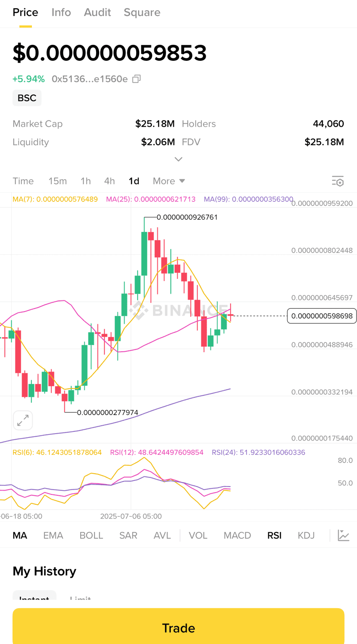Toggle the SAR indicator
357x644 pixels.
pyautogui.click(x=128, y=535)
